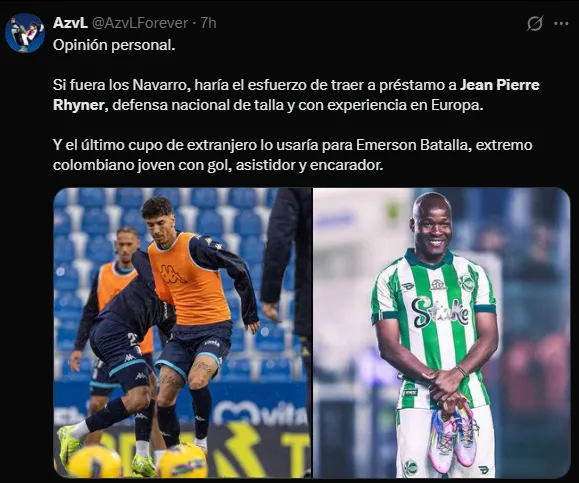Click the club crest on green jersey
The width and height of the screenshot is (579, 483).
click(466, 282)
